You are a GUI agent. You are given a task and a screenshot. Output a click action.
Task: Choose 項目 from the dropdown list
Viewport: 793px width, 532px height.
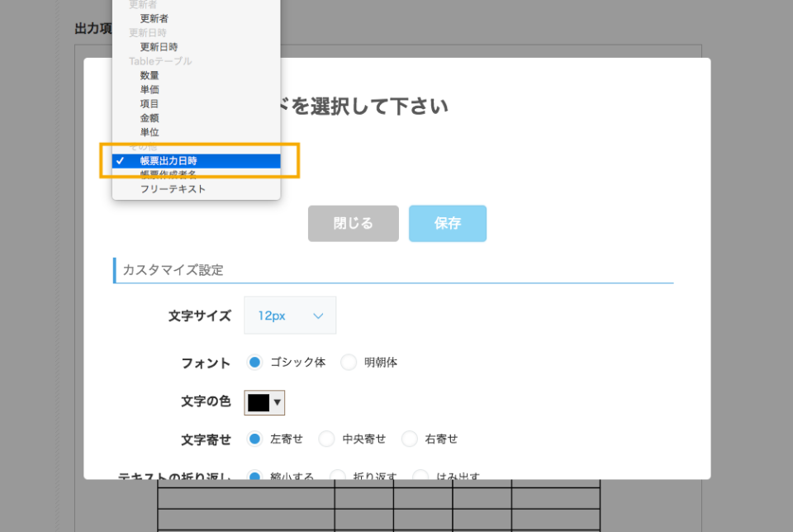pyautogui.click(x=150, y=103)
